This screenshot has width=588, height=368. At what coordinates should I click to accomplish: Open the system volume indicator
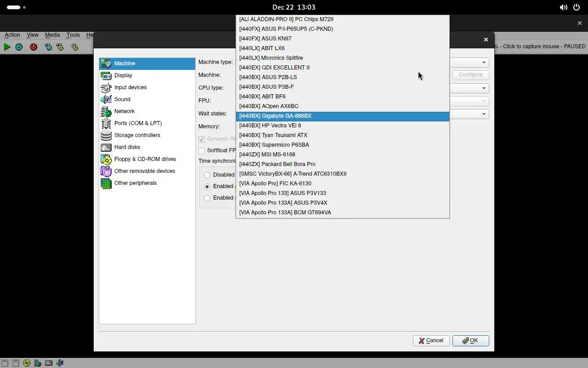tap(563, 7)
